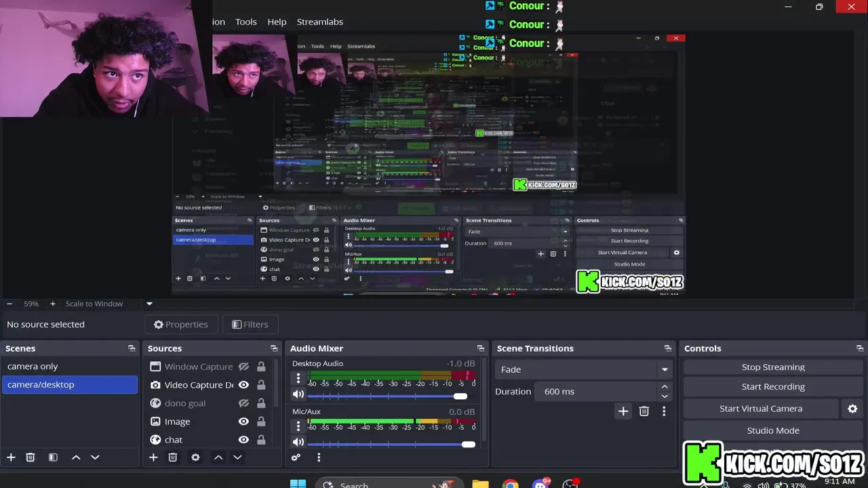Image resolution: width=868 pixels, height=488 pixels.
Task: Move source up arrow in Sources panel
Action: 218,457
